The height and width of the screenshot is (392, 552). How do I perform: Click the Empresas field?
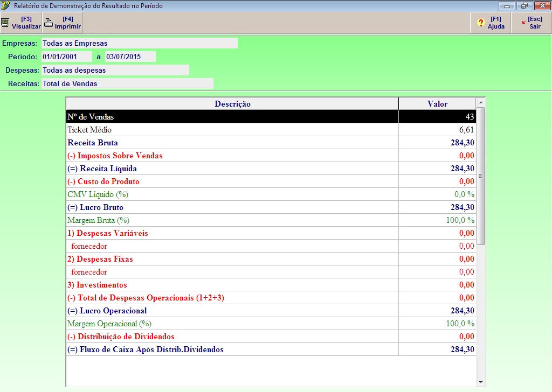(x=139, y=43)
